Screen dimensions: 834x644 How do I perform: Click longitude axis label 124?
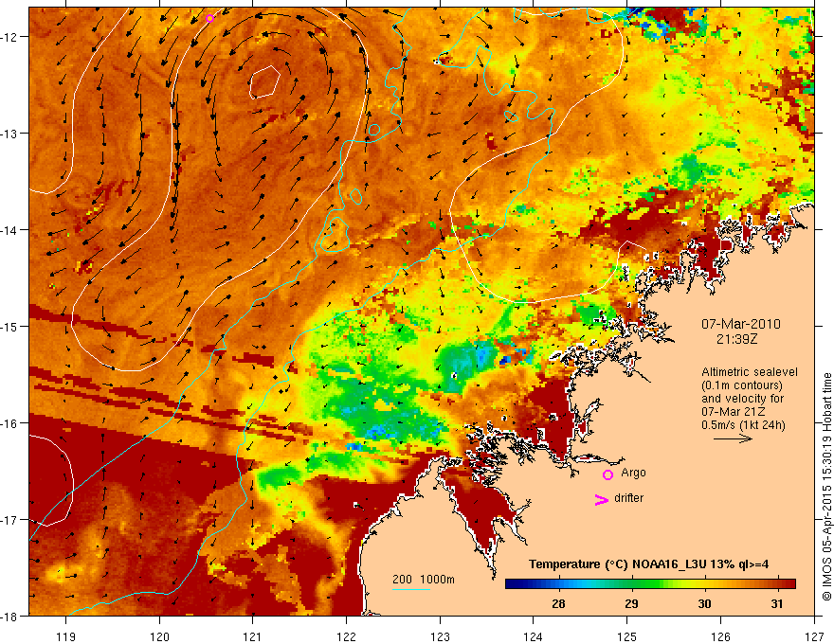coord(534,636)
